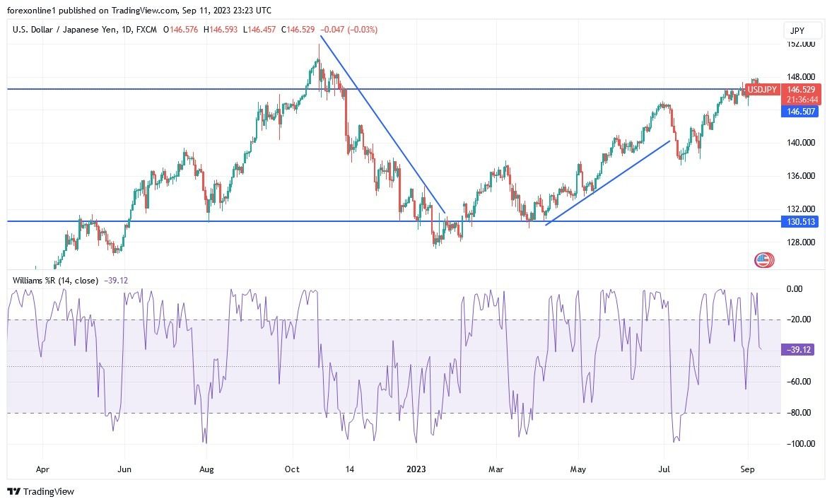Open the JPY currency selector
The height and width of the screenshot is (504, 832).
tap(797, 31)
